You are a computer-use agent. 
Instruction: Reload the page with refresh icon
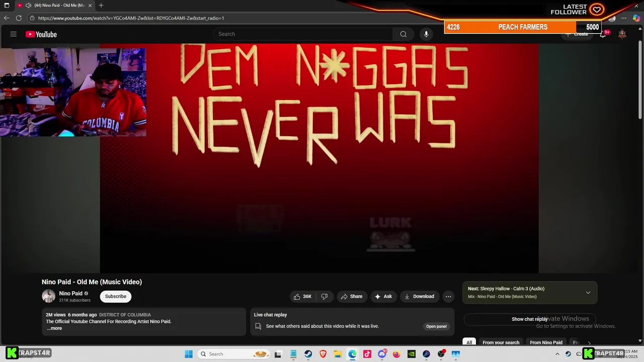click(19, 18)
